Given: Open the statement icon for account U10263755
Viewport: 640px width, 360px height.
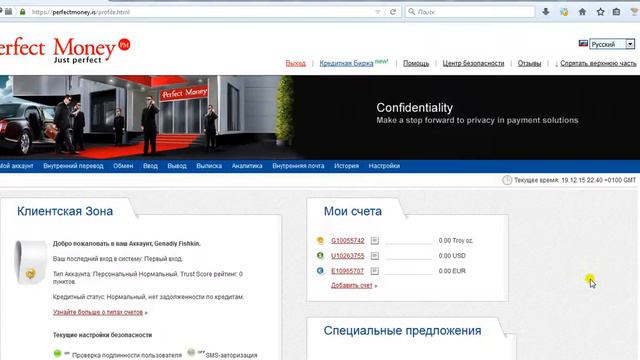Looking at the screenshot, I should 375,256.
